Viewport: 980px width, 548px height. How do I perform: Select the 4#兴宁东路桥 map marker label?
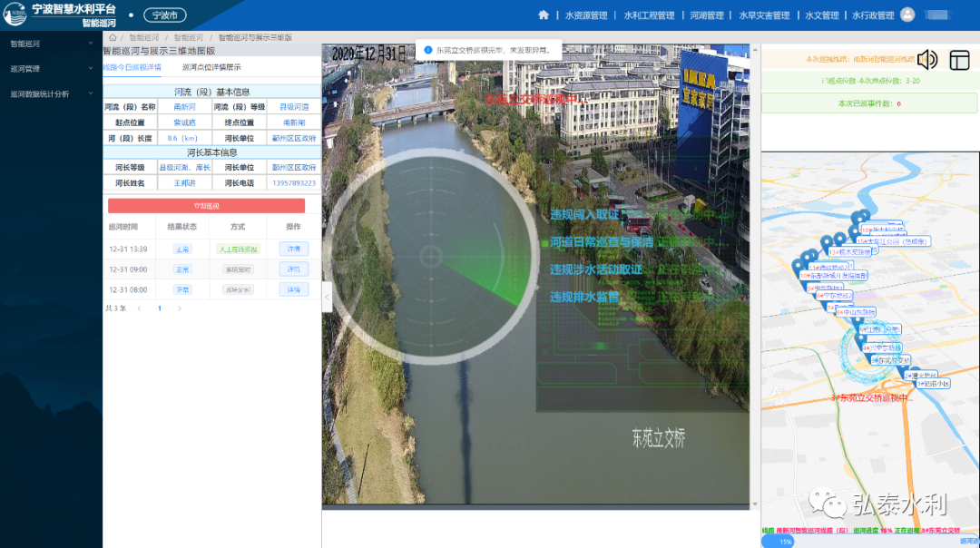(882, 347)
